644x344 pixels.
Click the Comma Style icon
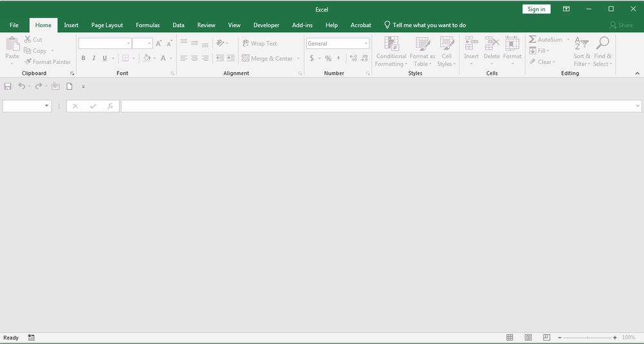[x=338, y=58]
